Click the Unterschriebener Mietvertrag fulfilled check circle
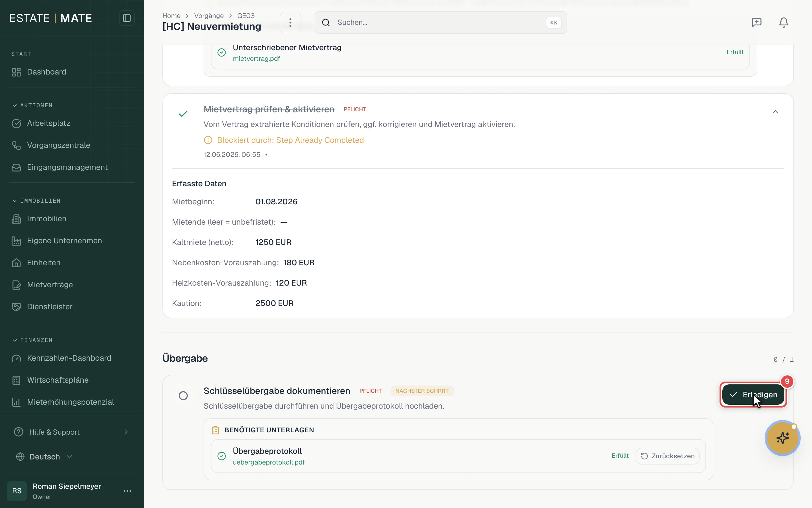 click(x=222, y=52)
